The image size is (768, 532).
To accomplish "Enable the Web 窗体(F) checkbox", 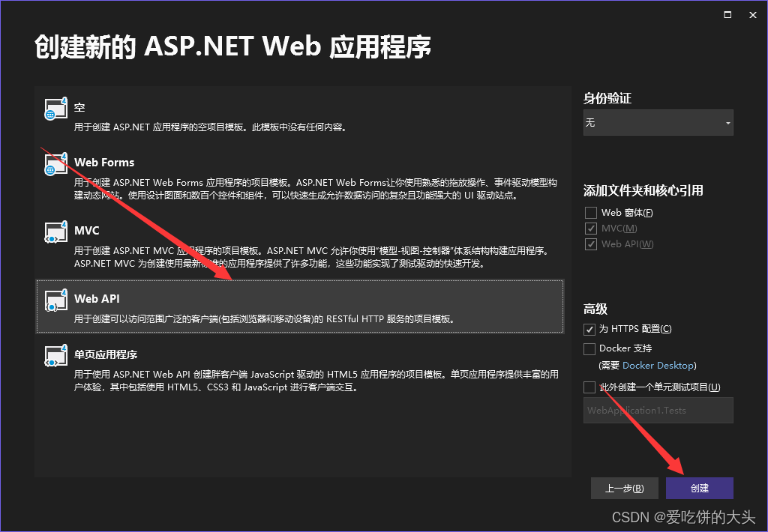I will 590,212.
